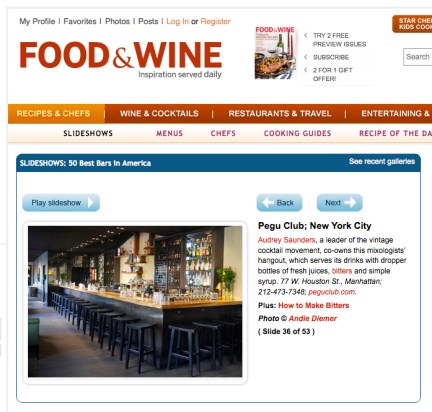Go to the Back slide button
The width and height of the screenshot is (432, 412).
279,203
